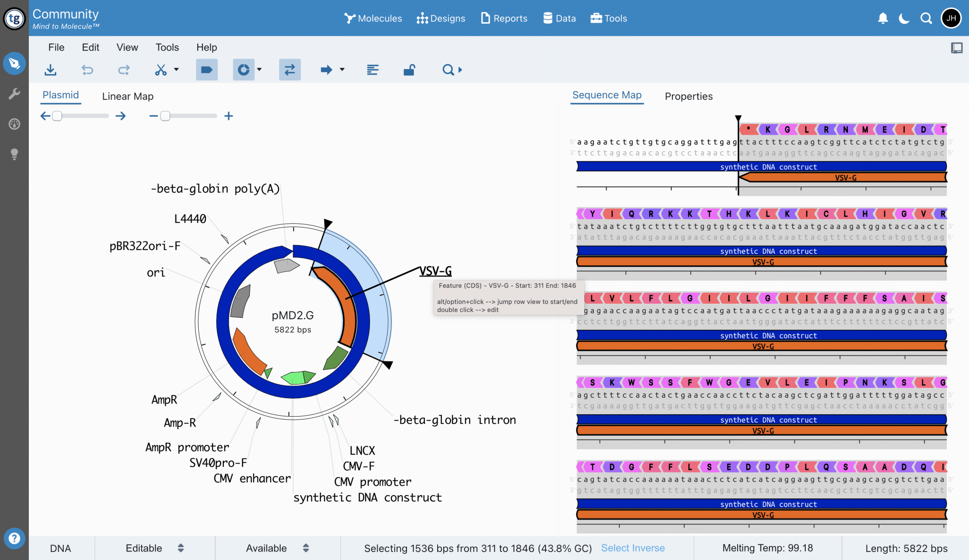Enable dark mode with the moon icon
Viewport: 969px width, 560px height.
point(904,18)
